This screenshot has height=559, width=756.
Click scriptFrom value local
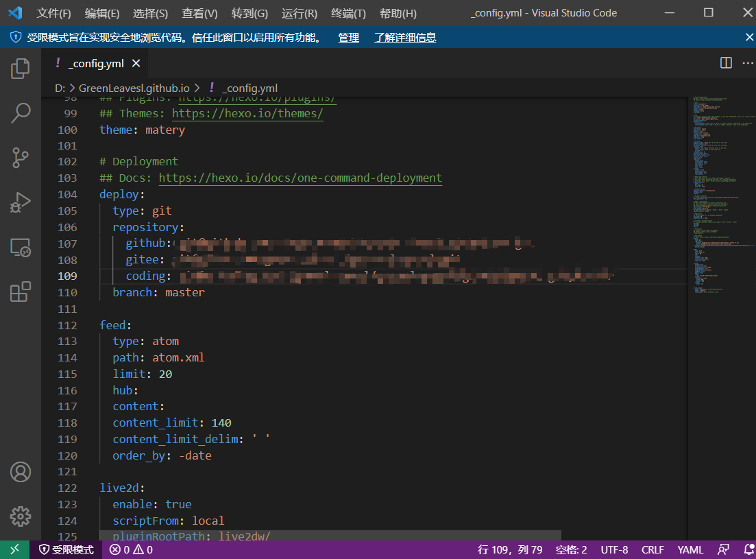click(x=208, y=521)
